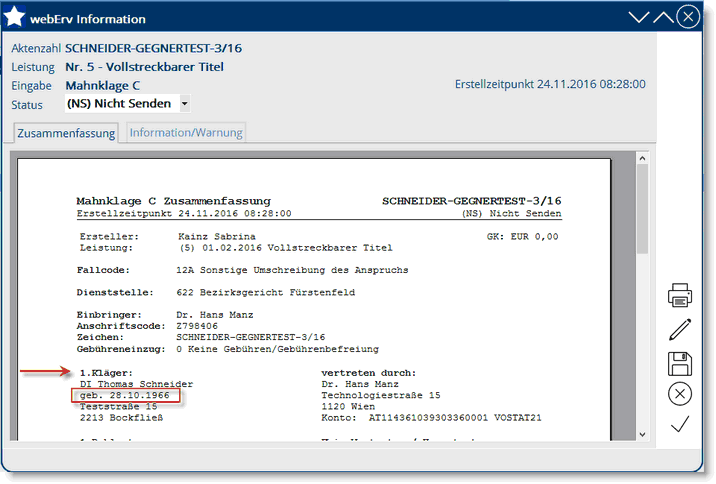The height and width of the screenshot is (484, 716).
Task: Click 622 Bezirksgericht Fürstenfeld text
Action: (266, 292)
